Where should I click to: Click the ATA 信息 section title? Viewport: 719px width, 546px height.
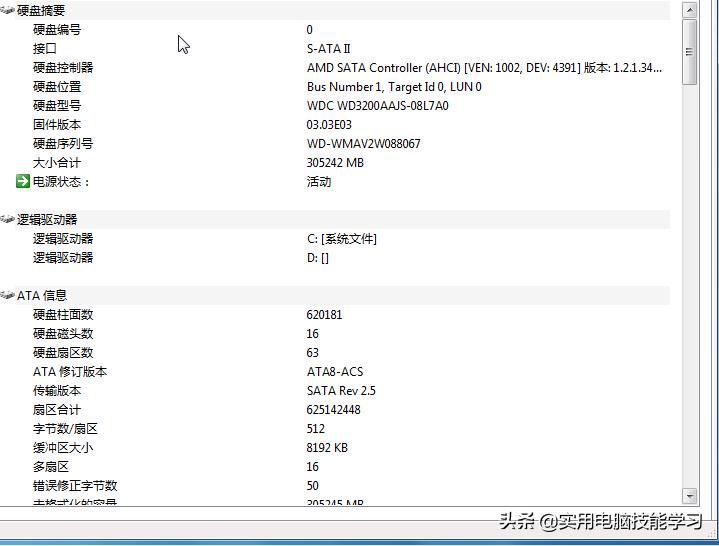tap(42, 296)
